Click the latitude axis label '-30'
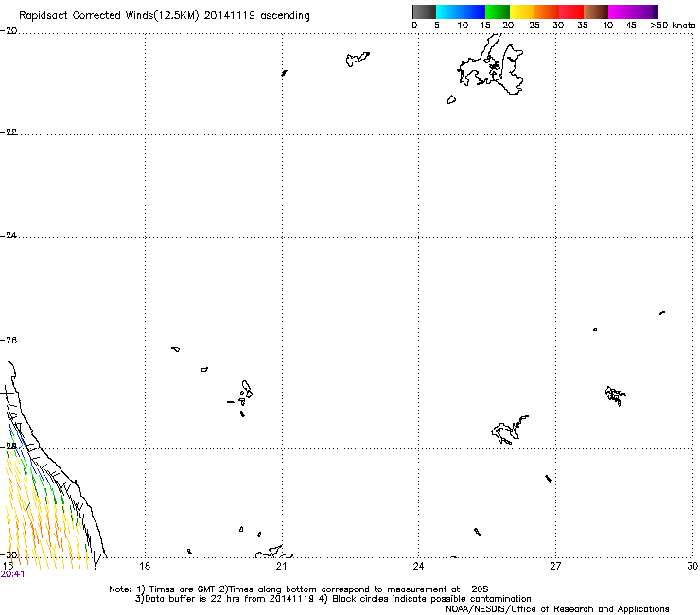The width and height of the screenshot is (700, 615). click(9, 554)
